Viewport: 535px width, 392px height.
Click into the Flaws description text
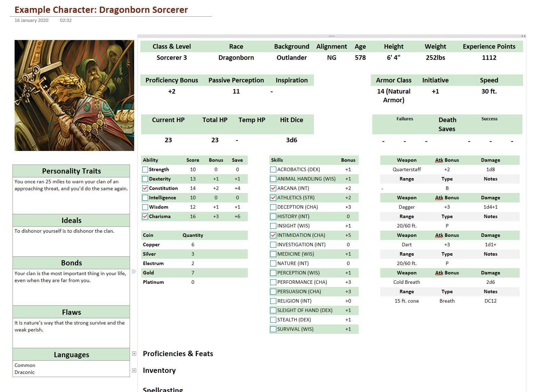(70, 326)
